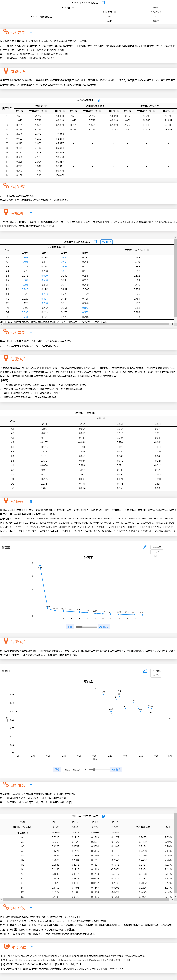Click the 0.842 loading in row D1

point(86,308)
